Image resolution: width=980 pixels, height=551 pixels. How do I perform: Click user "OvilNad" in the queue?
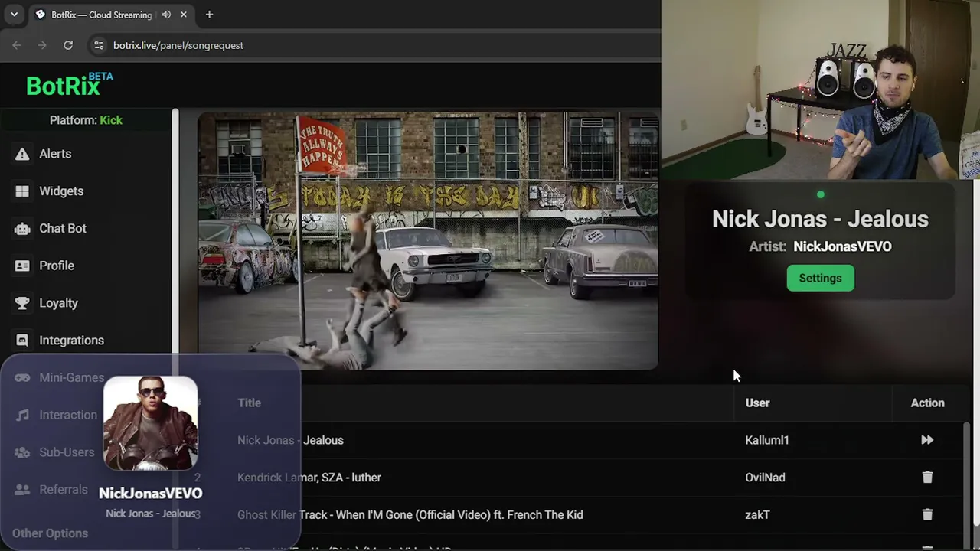(765, 478)
